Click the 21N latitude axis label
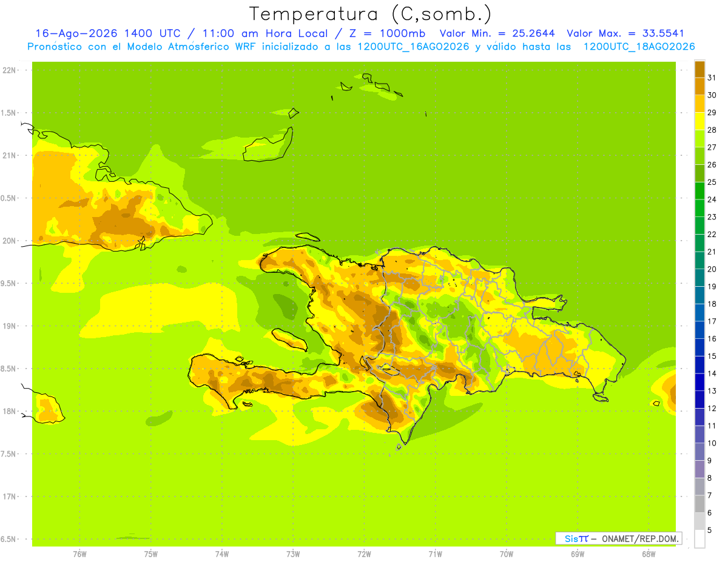The width and height of the screenshot is (728, 562). click(8, 156)
